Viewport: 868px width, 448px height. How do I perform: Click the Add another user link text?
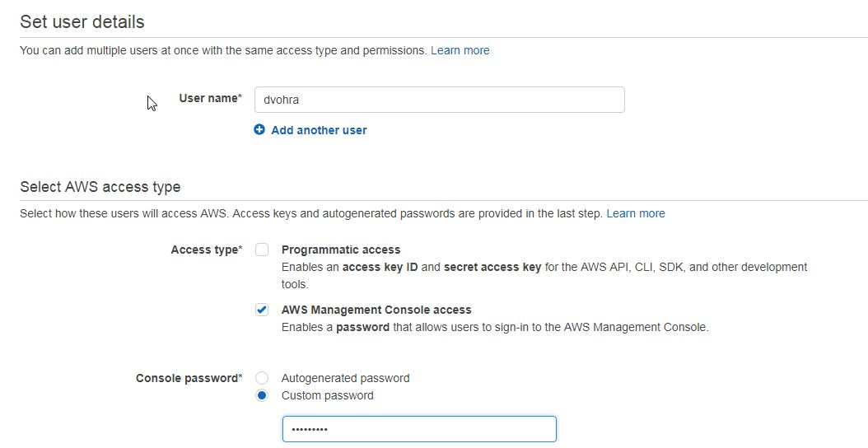[319, 130]
